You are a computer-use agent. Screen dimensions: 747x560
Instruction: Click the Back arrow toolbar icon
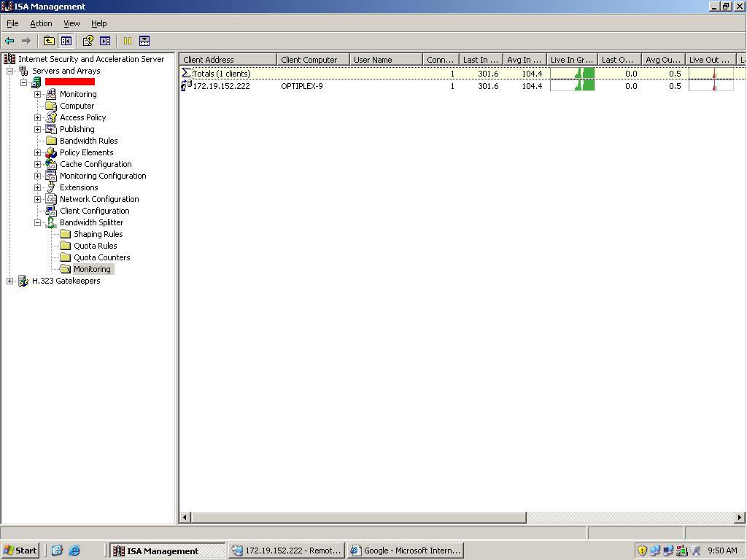pyautogui.click(x=9, y=41)
